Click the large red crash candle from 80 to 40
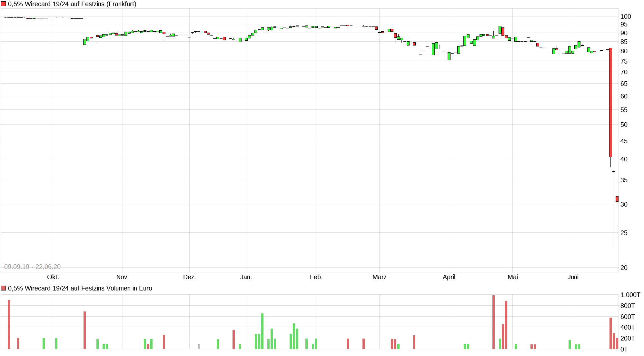Screen dimensions: 644x356 pos(610,103)
